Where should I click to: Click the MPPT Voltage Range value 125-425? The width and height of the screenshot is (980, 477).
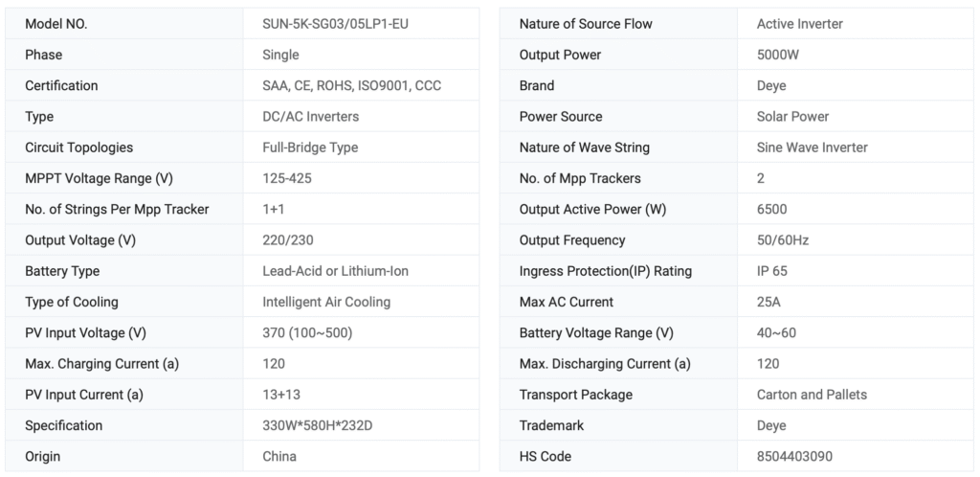(287, 178)
